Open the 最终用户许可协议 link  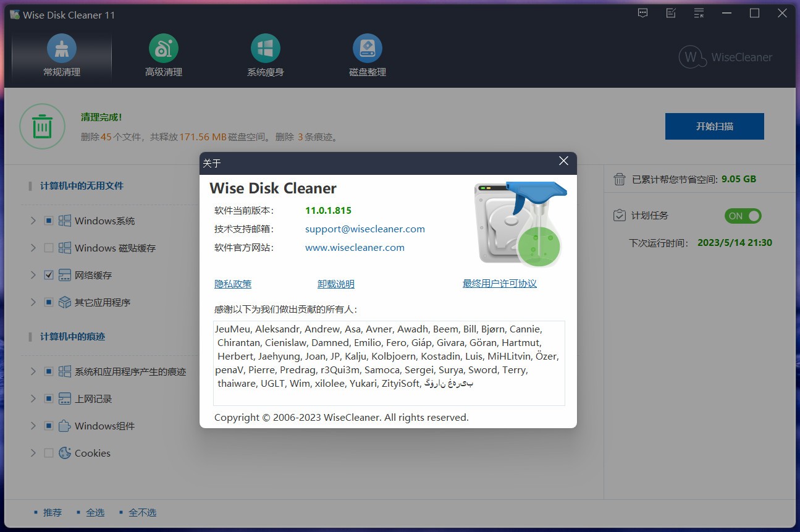(x=500, y=284)
